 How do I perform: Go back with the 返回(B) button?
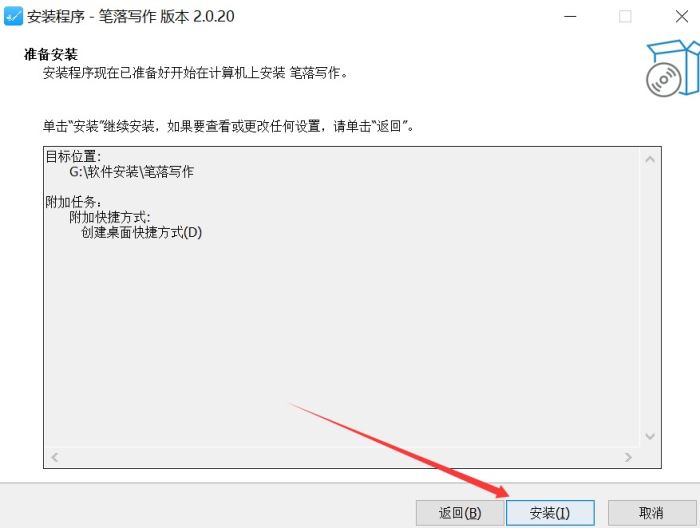coord(460,513)
